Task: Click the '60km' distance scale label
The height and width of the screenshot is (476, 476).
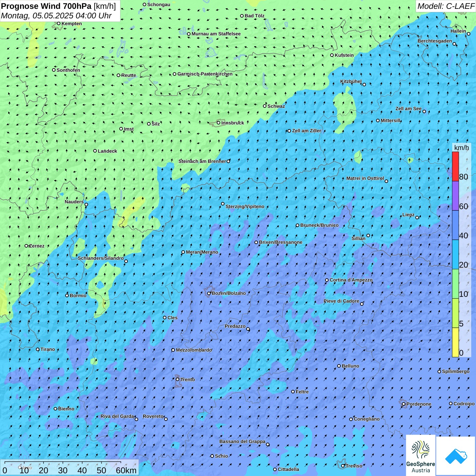Action: pos(126,470)
